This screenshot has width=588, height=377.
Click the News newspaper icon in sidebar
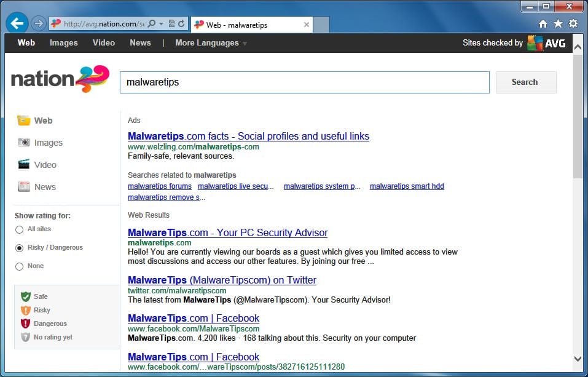coord(23,186)
